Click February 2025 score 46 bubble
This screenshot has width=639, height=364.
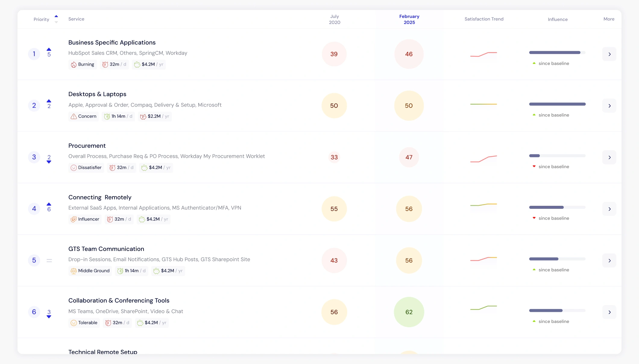[409, 54]
